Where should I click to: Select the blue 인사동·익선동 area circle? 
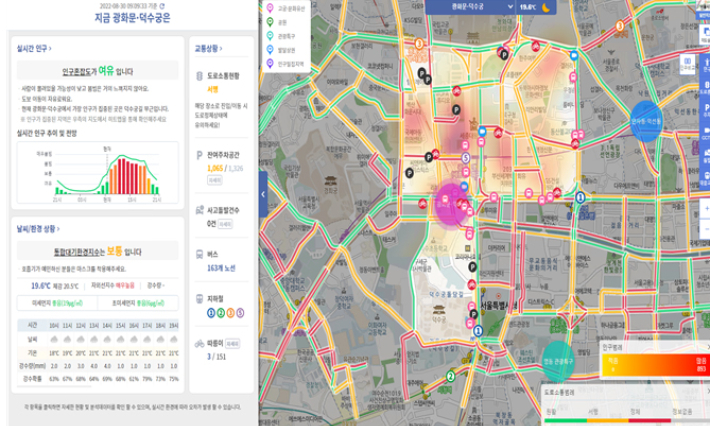click(x=649, y=121)
